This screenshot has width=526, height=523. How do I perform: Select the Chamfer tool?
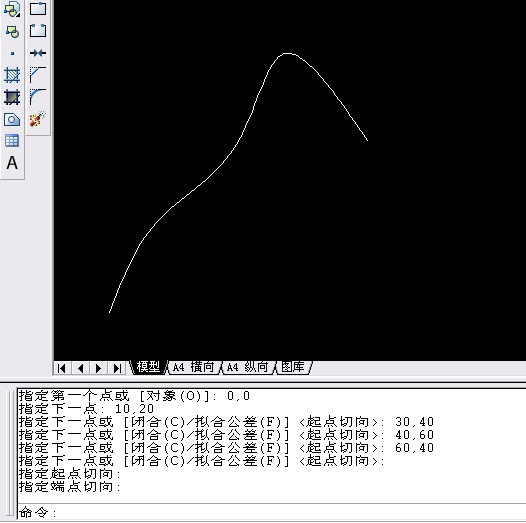tap(38, 74)
